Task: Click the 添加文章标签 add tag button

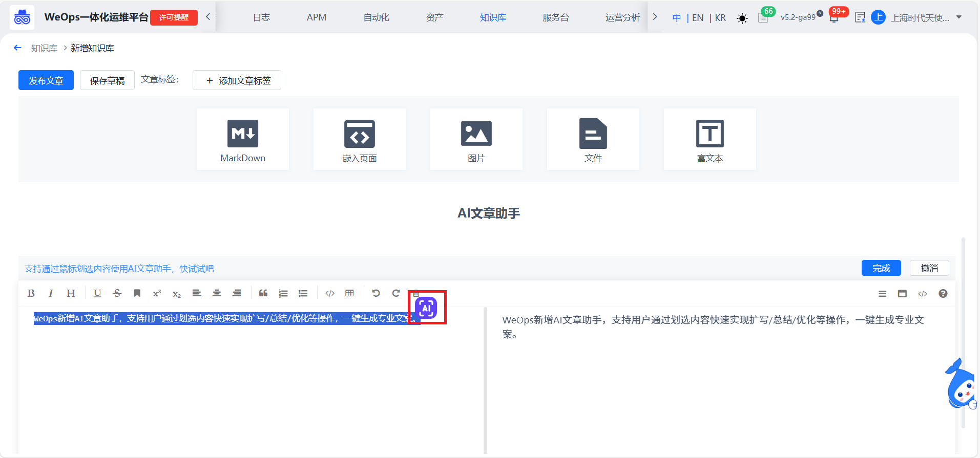Action: click(237, 80)
